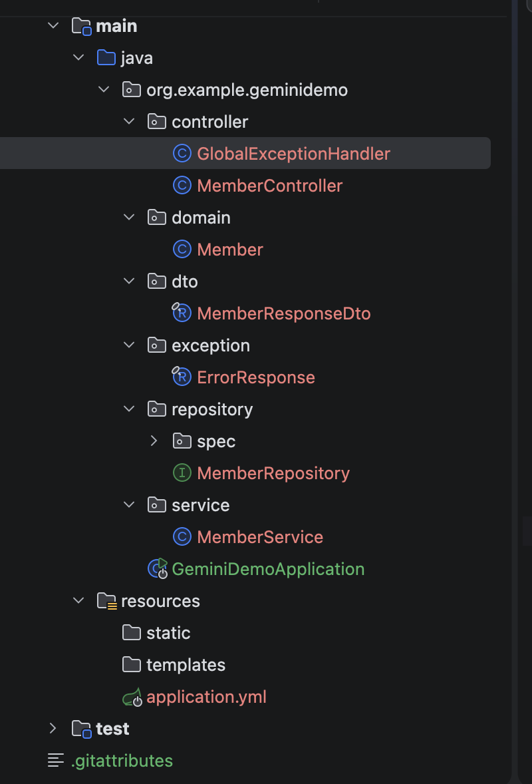This screenshot has height=784, width=532.
Task: Click the GlobalExceptionHandler class icon
Action: coord(182,154)
